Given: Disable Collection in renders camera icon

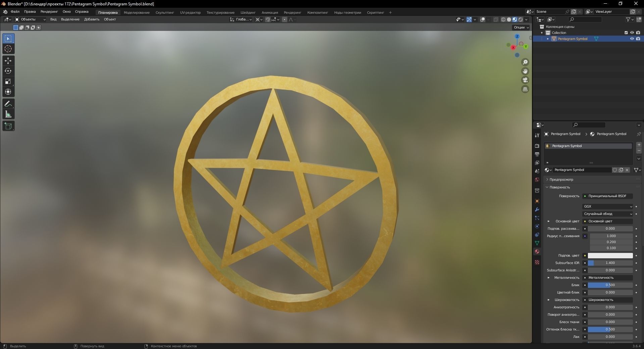Looking at the screenshot, I should (x=638, y=33).
